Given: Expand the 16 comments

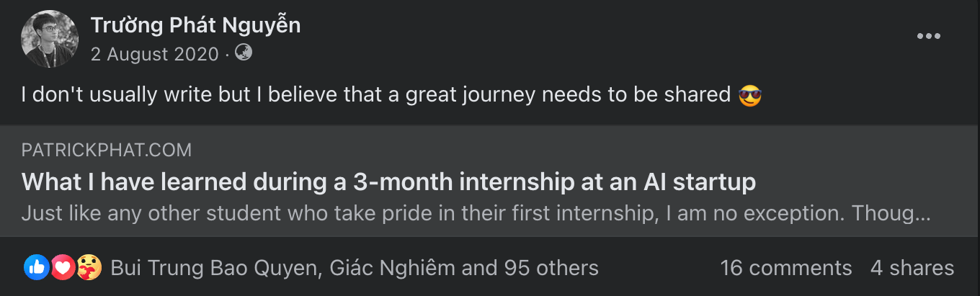Looking at the screenshot, I should click(785, 269).
